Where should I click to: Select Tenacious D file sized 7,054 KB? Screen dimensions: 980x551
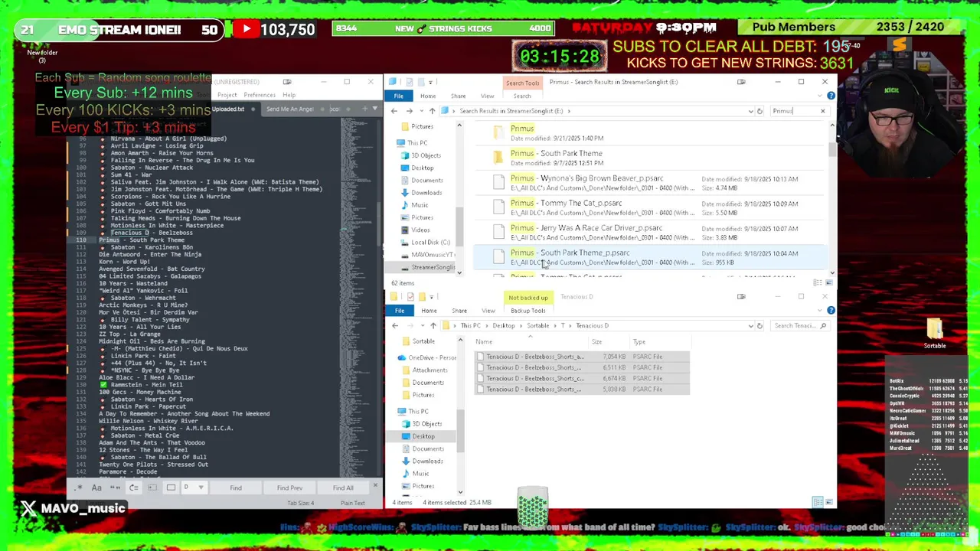point(582,357)
